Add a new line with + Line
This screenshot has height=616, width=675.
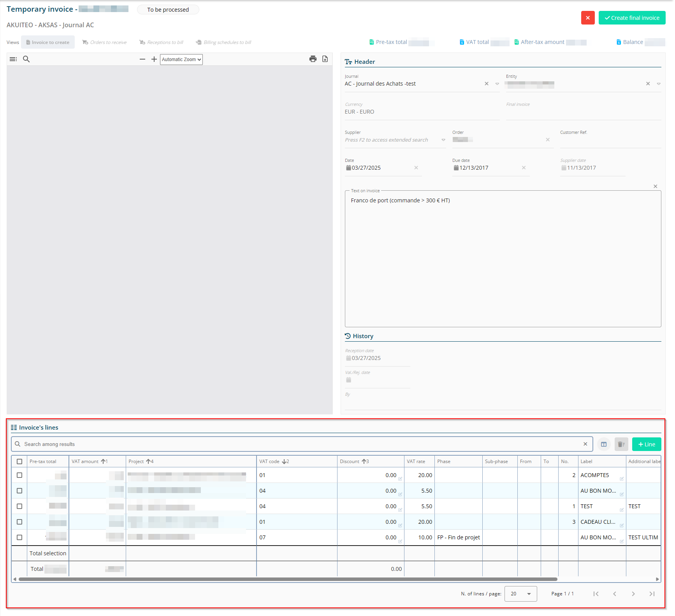(647, 444)
